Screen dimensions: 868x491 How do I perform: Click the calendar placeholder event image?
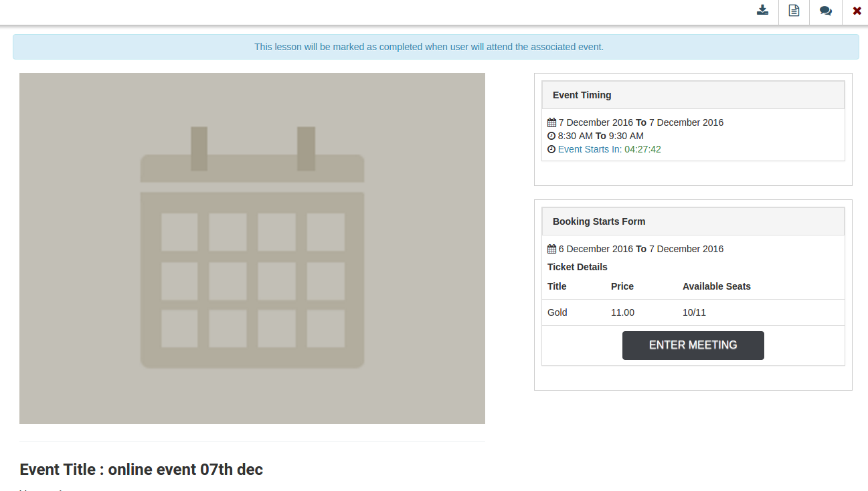pos(252,248)
